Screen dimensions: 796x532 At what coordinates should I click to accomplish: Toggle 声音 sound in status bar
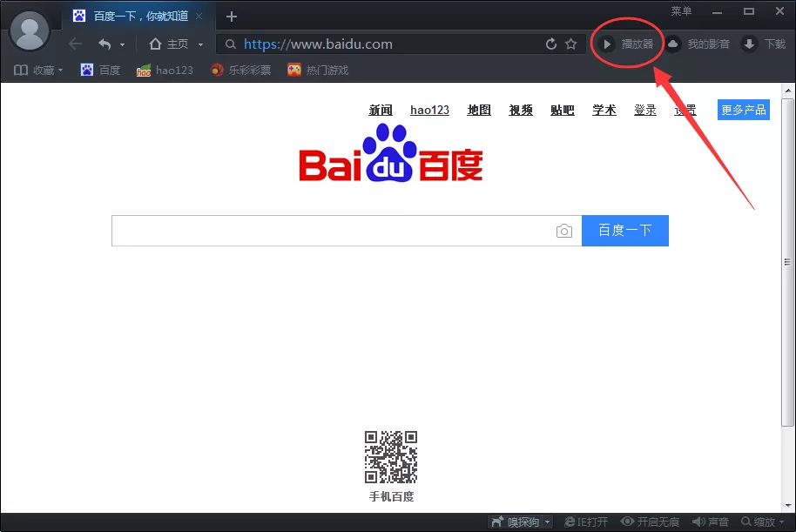point(710,522)
